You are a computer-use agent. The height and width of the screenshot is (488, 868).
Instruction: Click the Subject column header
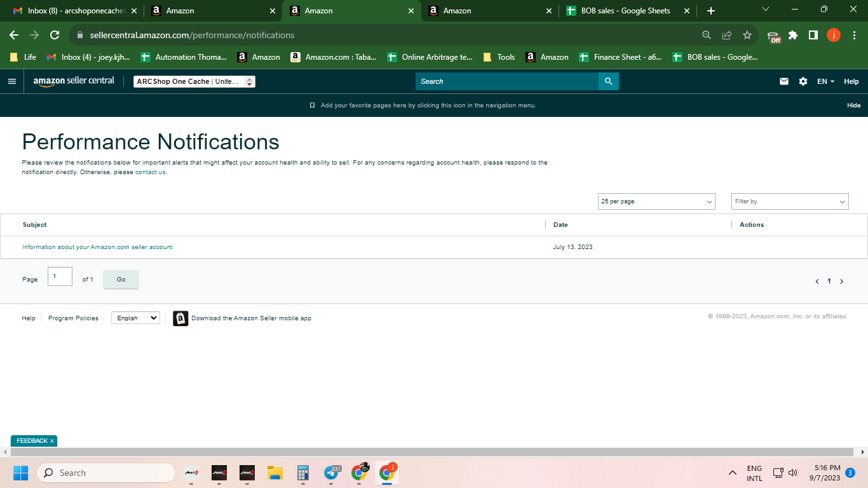click(35, 225)
